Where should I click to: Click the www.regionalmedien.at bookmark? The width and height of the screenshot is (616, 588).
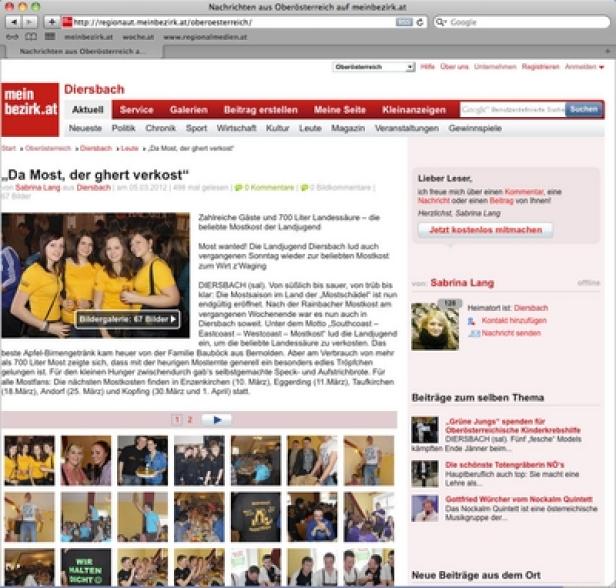coord(205,37)
